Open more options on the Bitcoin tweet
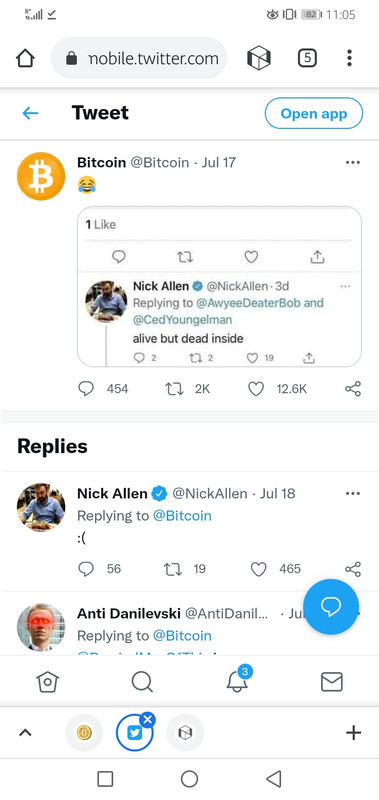The height and width of the screenshot is (800, 379). pos(353,163)
